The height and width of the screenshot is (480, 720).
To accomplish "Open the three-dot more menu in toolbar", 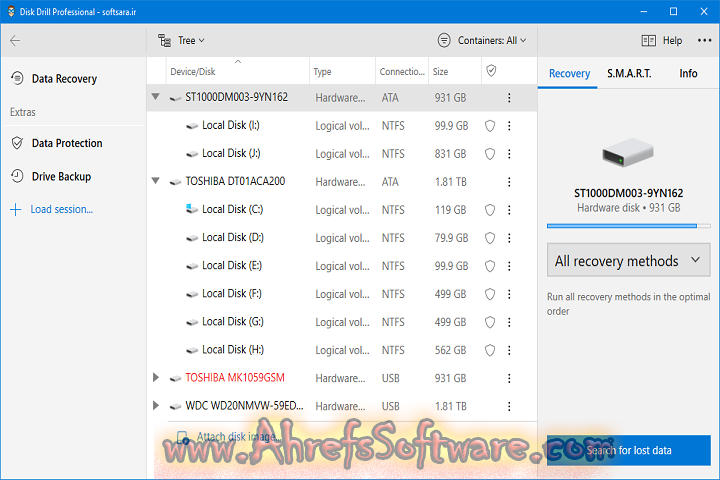I will [x=704, y=40].
